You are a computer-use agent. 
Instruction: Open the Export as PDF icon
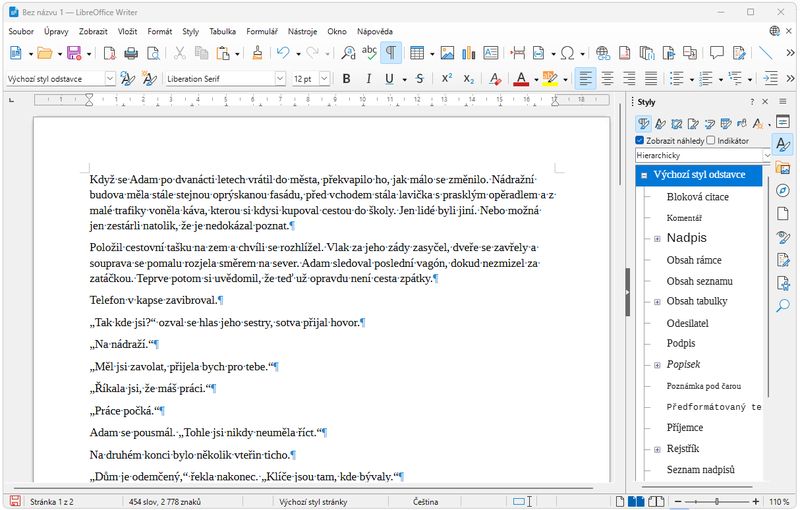[110, 53]
